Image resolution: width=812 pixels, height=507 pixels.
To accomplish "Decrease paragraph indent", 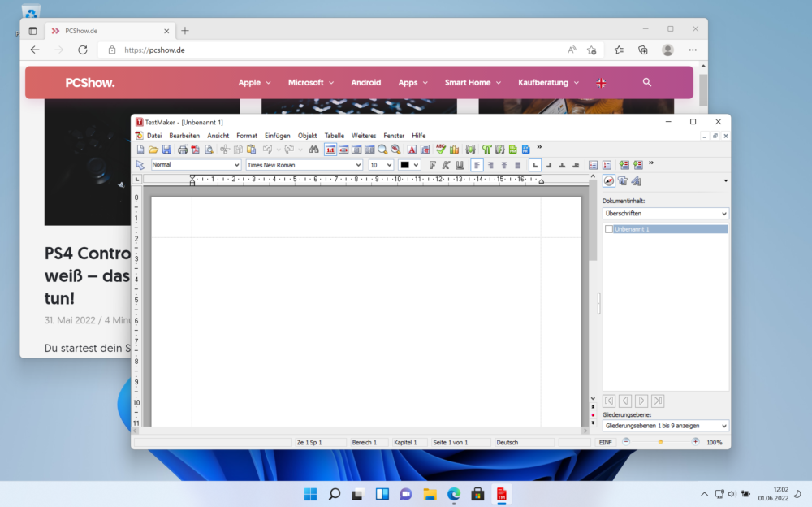I will [x=624, y=166].
